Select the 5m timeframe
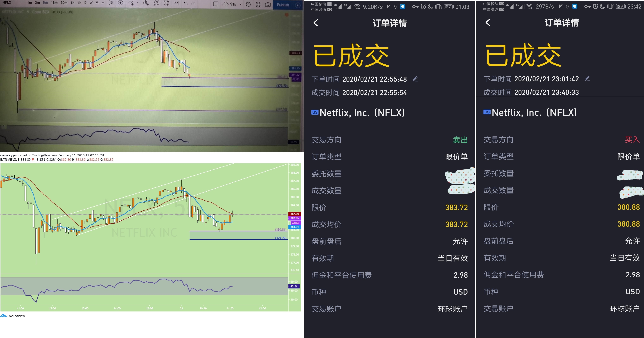This screenshot has height=338, width=644. click(x=45, y=3)
